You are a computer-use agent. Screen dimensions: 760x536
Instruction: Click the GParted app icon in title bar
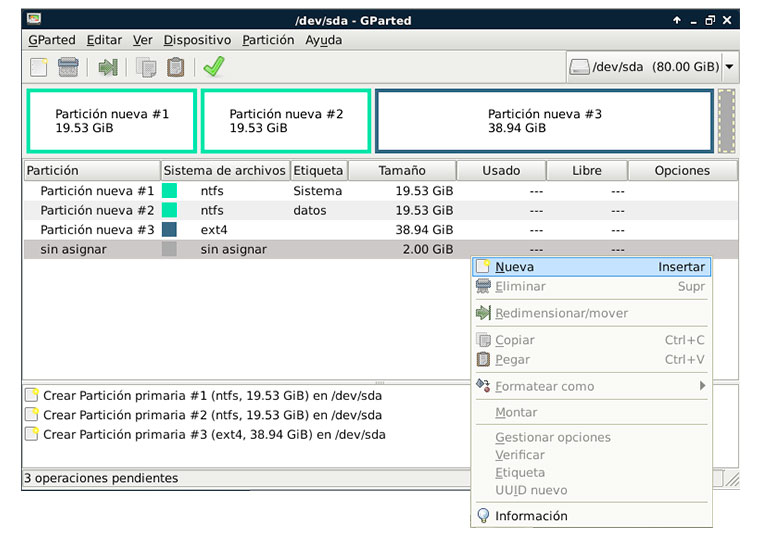[x=34, y=19]
